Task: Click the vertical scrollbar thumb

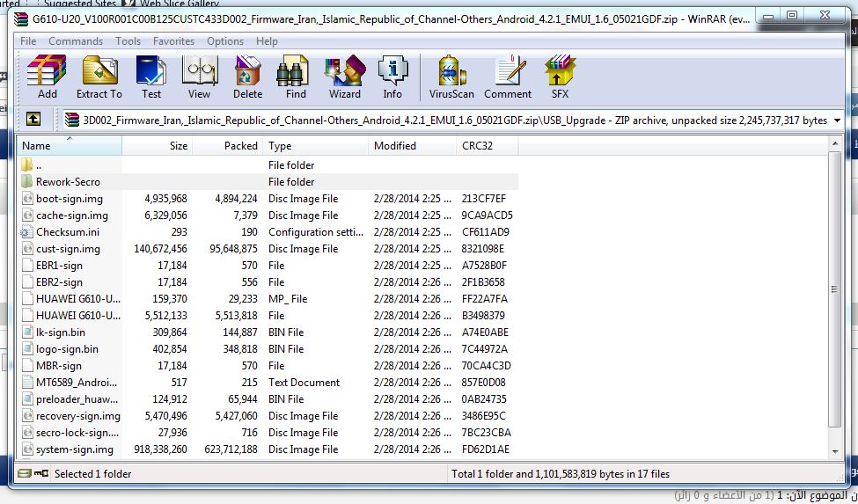Action: pos(834,289)
